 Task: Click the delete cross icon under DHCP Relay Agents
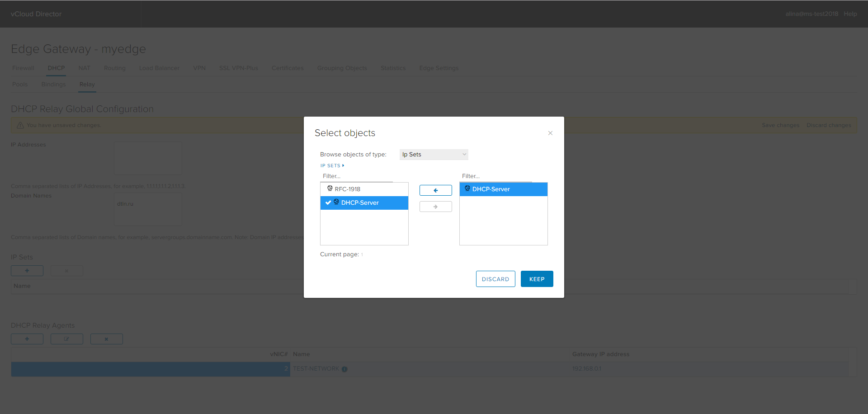[x=106, y=339]
